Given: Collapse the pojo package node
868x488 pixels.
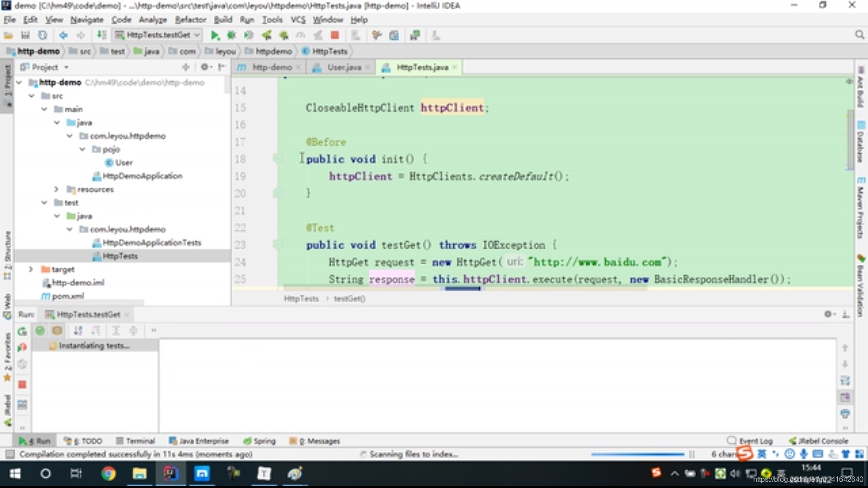Looking at the screenshot, I should point(82,149).
